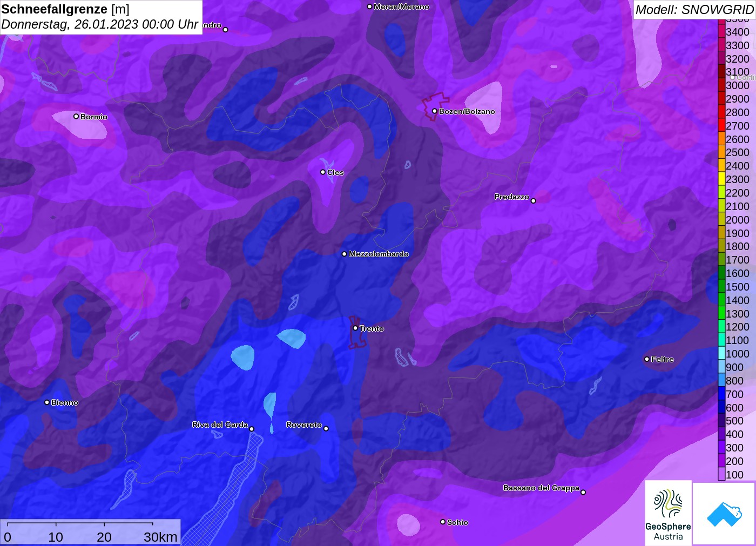The width and height of the screenshot is (756, 546).
Task: Click the Mezzolombardo map label
Action: (379, 254)
